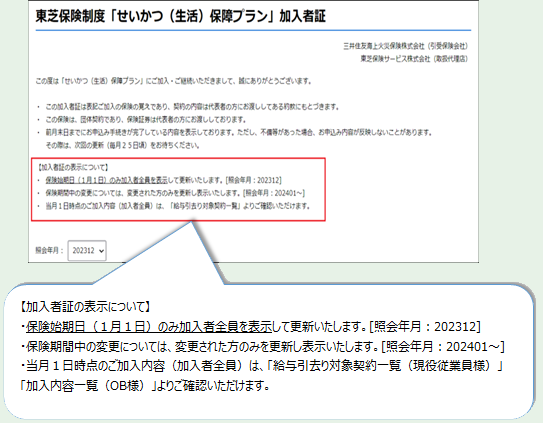Click callout line 保険期間中の変更については
Screen dimensions: 543x423
click(265, 346)
